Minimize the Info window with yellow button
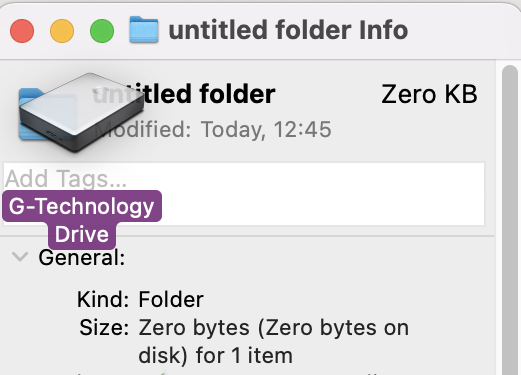Screen dimensions: 521x375 click(x=62, y=31)
